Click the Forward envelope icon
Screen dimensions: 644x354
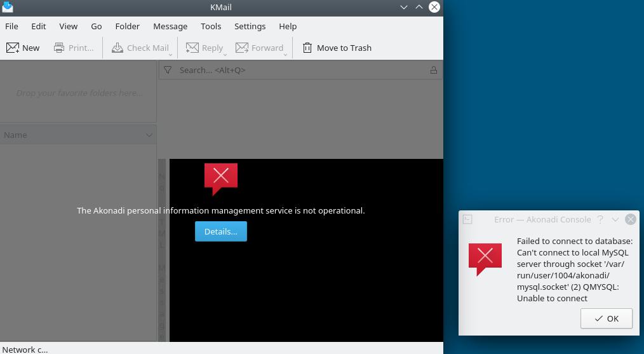click(242, 48)
